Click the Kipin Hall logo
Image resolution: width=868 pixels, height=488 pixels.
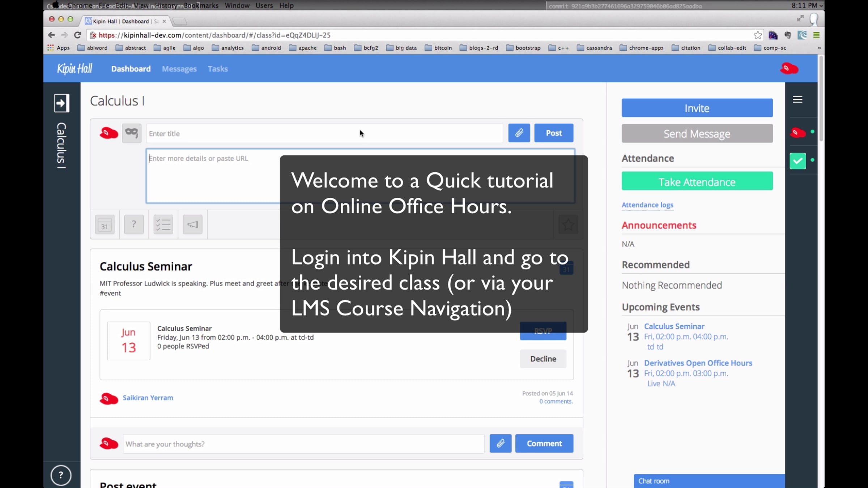(75, 69)
